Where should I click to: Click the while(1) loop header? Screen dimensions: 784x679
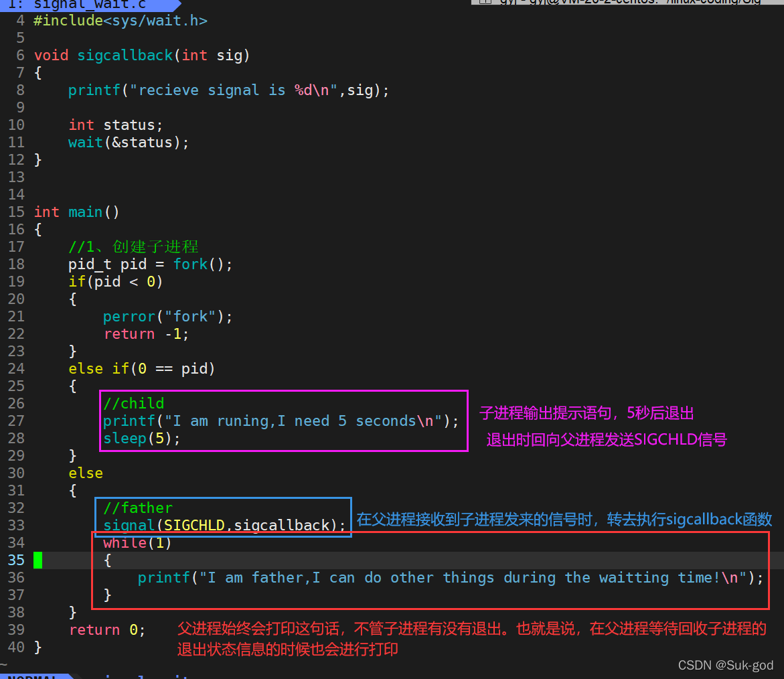137,543
